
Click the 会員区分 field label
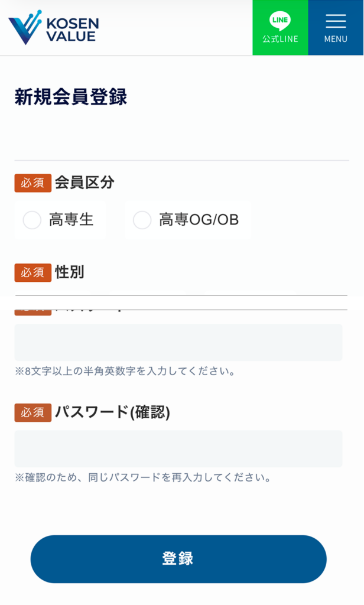[x=84, y=183]
